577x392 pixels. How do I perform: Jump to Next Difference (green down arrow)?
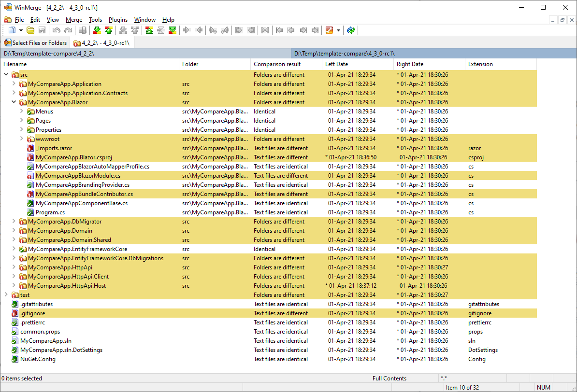coord(97,30)
